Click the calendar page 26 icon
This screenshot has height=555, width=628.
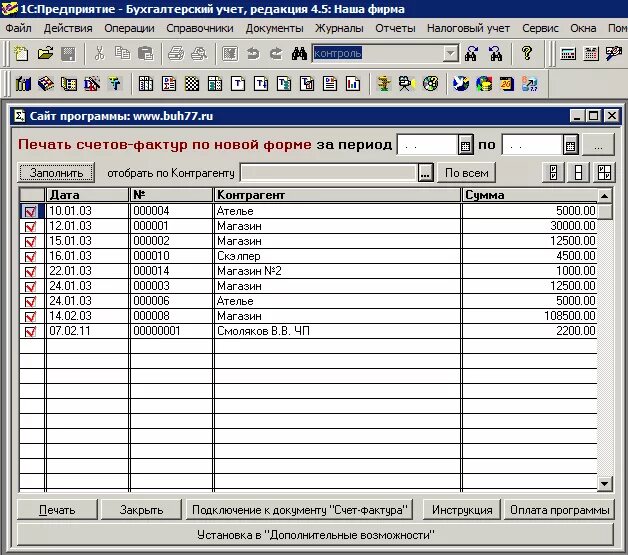tap(507, 84)
